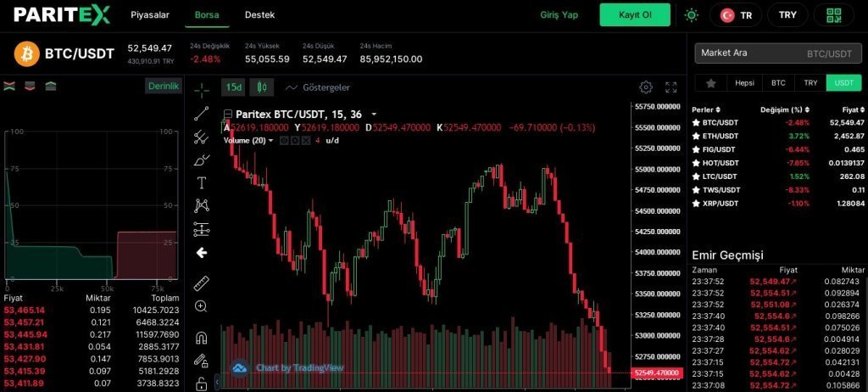Click the 53,411.89 sell order price
The height and width of the screenshot is (392, 868).
pyautogui.click(x=24, y=384)
